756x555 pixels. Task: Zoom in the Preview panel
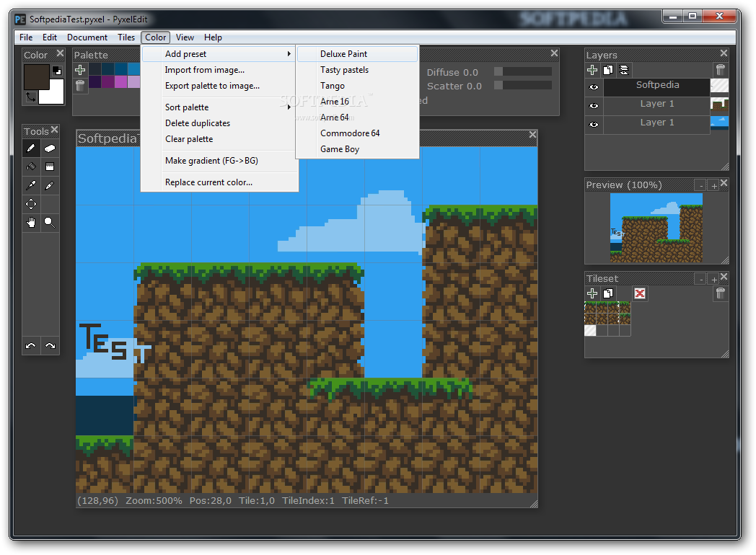[714, 185]
